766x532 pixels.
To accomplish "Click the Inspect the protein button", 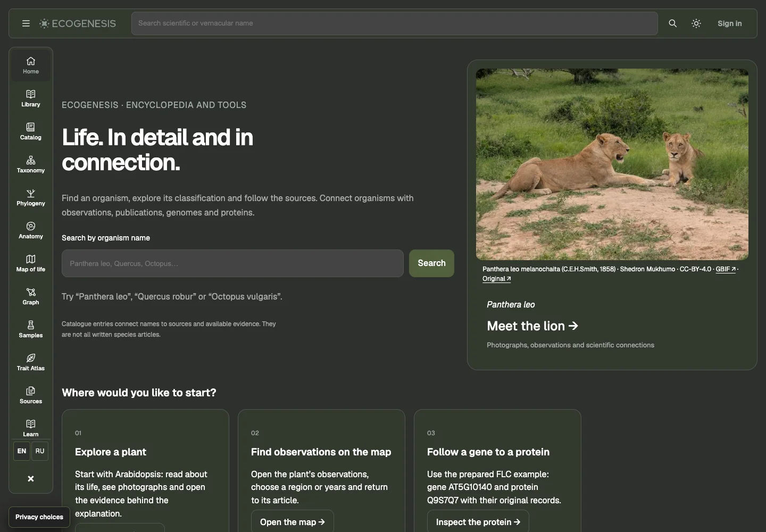I will (478, 521).
